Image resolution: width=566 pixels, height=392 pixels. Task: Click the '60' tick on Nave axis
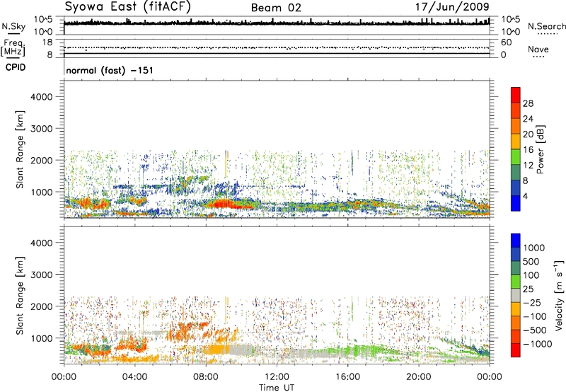pyautogui.click(x=506, y=42)
